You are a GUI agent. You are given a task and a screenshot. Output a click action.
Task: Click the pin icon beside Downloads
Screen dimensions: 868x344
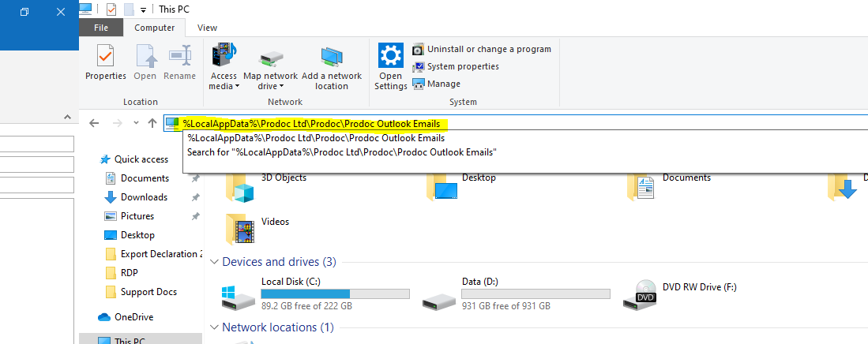[195, 197]
